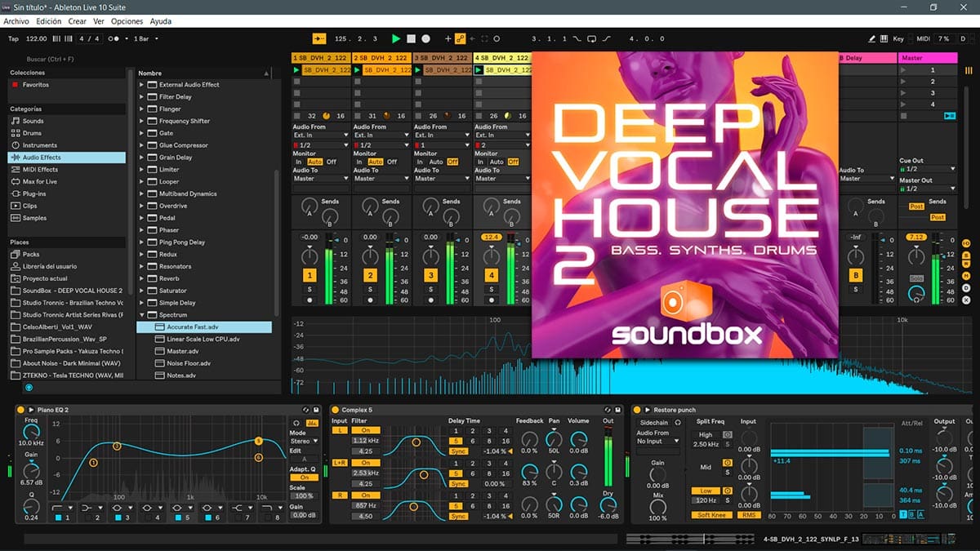Open the Opciones menu
The image size is (980, 551).
pyautogui.click(x=127, y=21)
